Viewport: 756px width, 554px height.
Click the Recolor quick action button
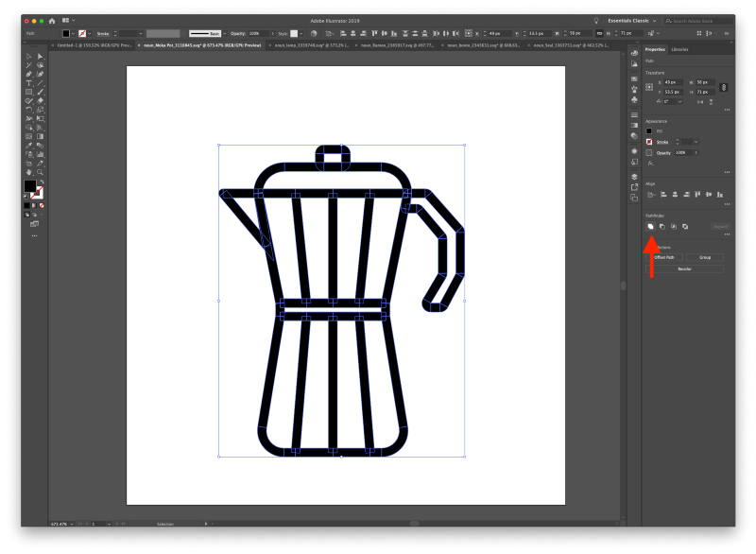(x=684, y=268)
